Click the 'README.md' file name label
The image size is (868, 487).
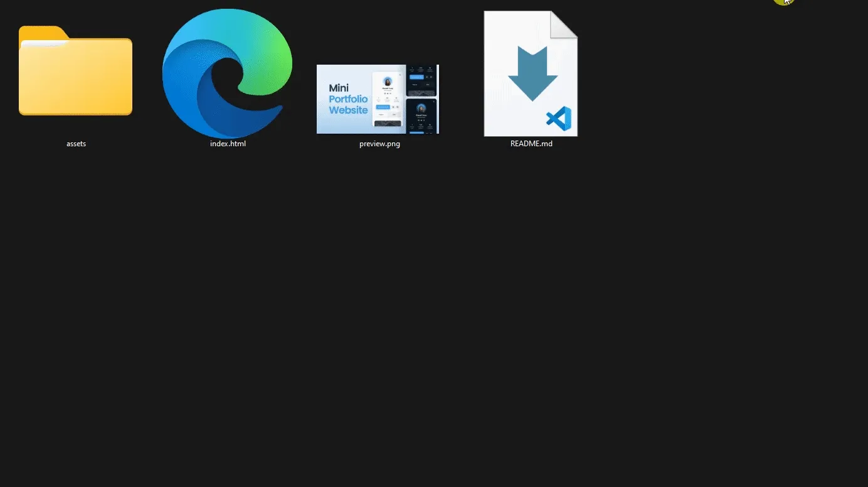(531, 144)
